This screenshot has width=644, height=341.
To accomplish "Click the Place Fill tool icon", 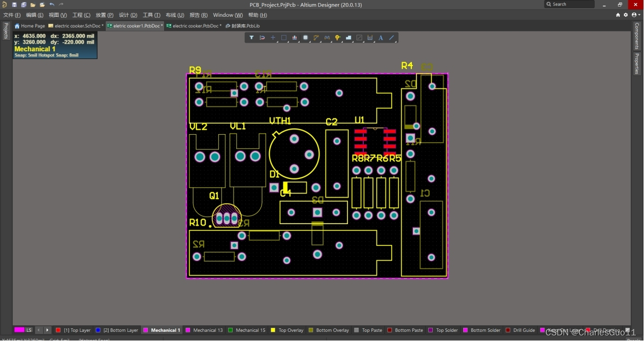I will click(x=359, y=38).
